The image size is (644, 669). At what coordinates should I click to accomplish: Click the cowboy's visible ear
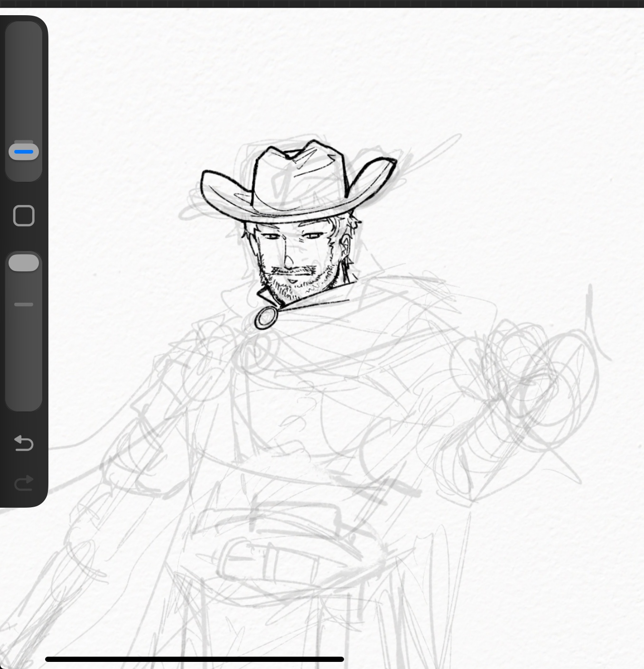(x=346, y=247)
